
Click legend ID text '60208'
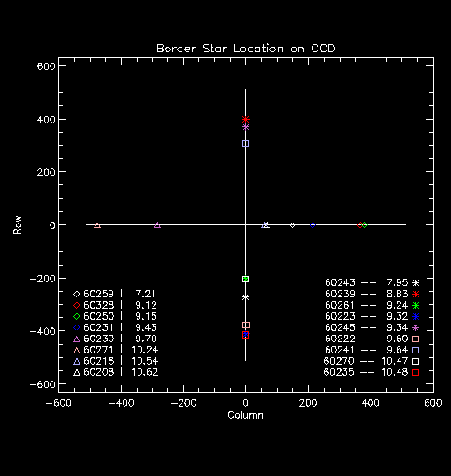[x=98, y=372]
